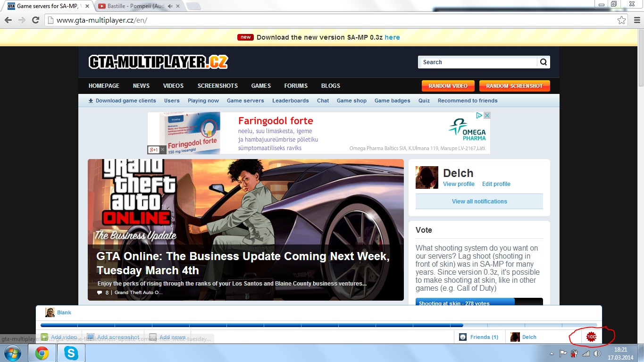Bookmark this page with star icon
644x362 pixels.
(622, 20)
